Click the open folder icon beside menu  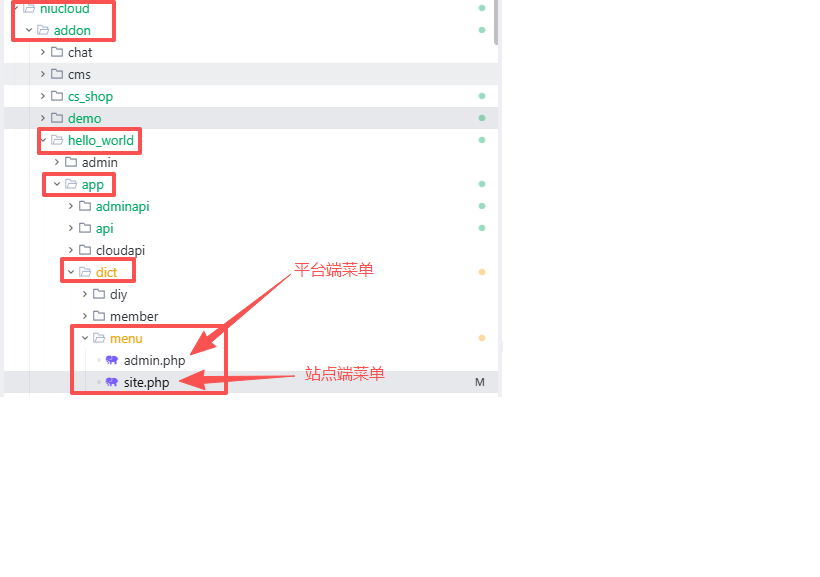point(99,338)
